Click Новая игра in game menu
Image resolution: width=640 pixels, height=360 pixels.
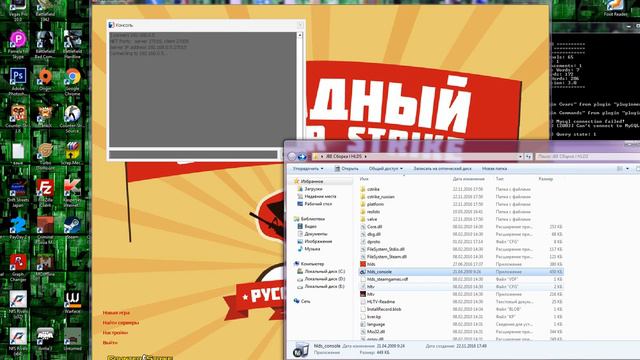coord(116,313)
